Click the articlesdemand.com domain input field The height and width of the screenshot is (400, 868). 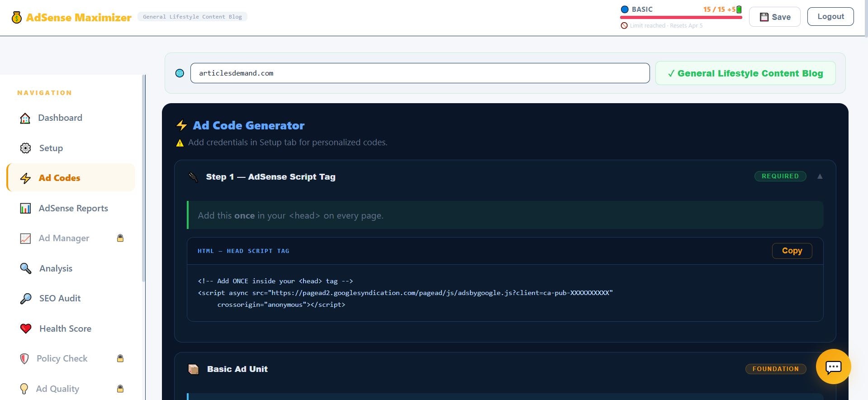tap(420, 73)
